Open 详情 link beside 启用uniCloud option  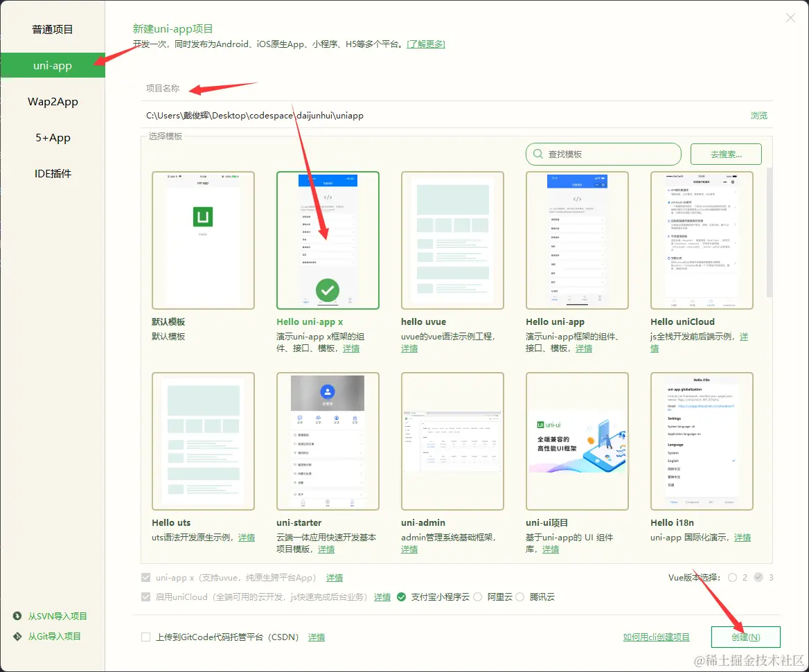coord(382,597)
